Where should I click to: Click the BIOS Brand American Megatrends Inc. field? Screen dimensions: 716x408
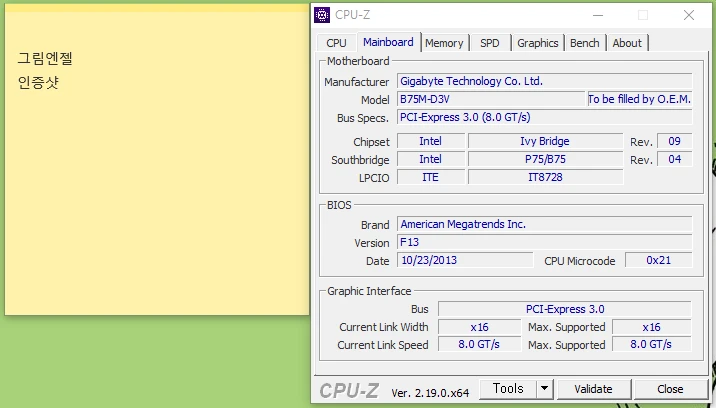pos(545,224)
